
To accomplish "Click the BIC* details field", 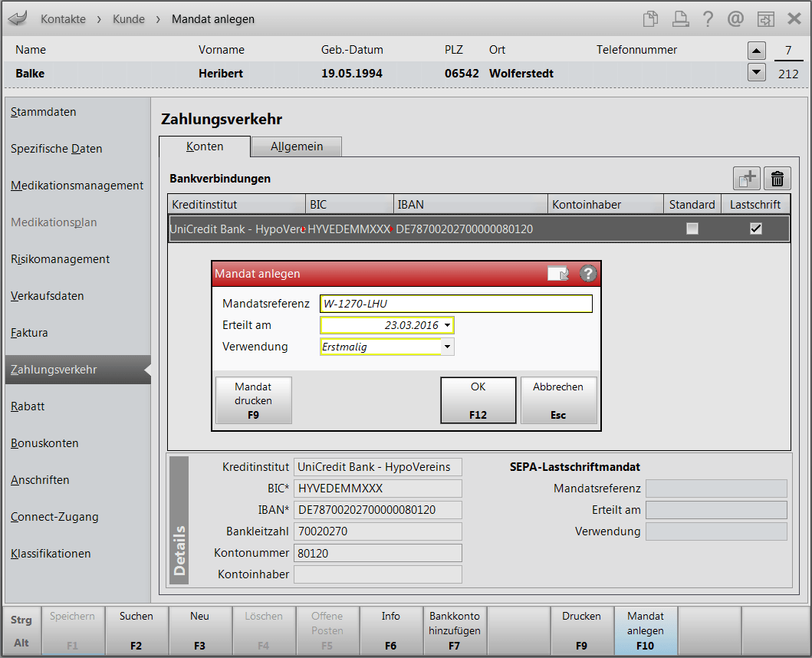I will coord(377,489).
